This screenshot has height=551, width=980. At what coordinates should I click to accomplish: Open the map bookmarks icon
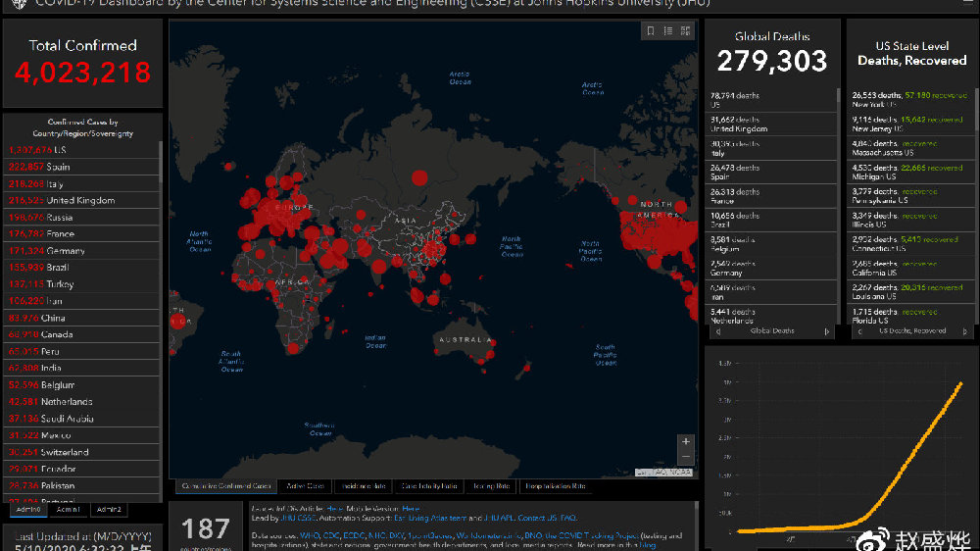(x=650, y=31)
